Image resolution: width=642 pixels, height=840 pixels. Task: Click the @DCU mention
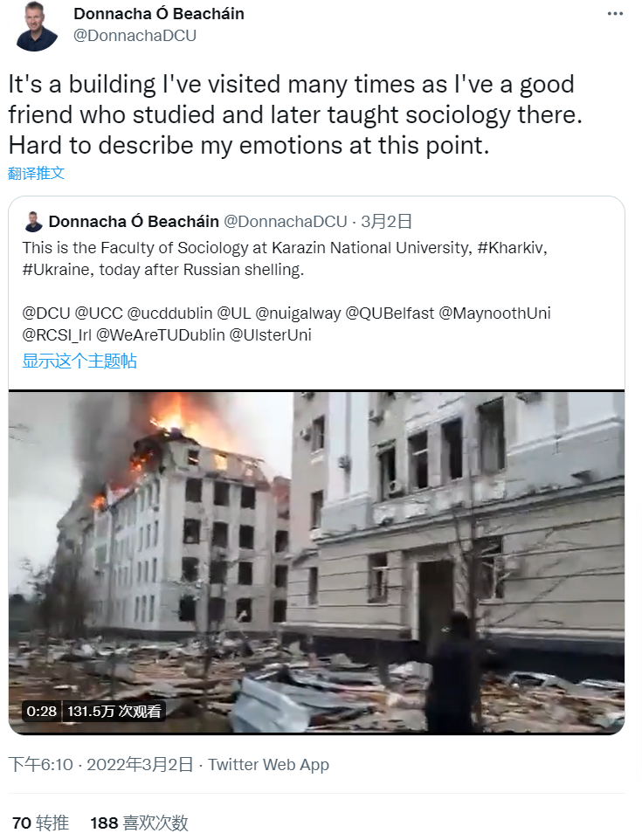pyautogui.click(x=46, y=313)
